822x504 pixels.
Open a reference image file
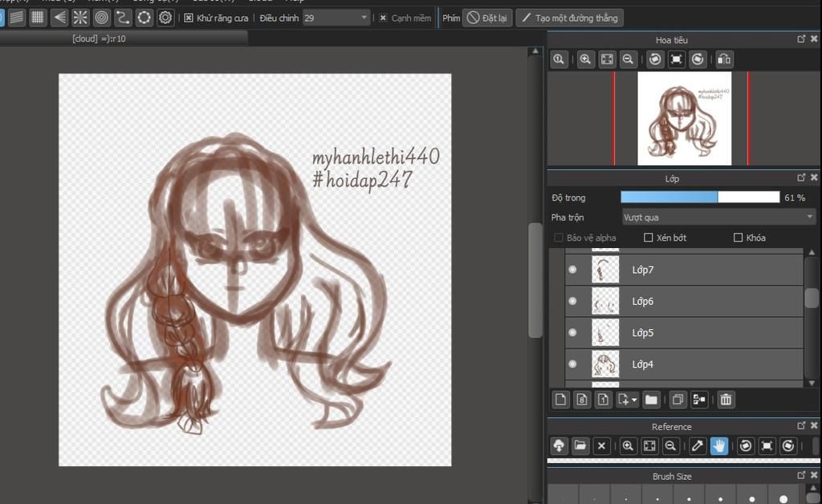tap(580, 446)
